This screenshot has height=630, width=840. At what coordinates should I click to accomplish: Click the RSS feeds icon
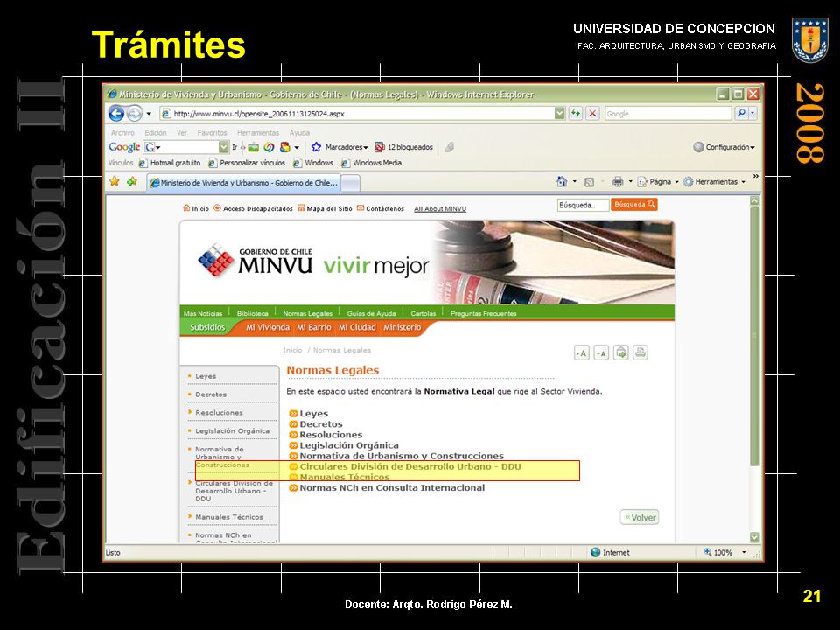[x=589, y=182]
